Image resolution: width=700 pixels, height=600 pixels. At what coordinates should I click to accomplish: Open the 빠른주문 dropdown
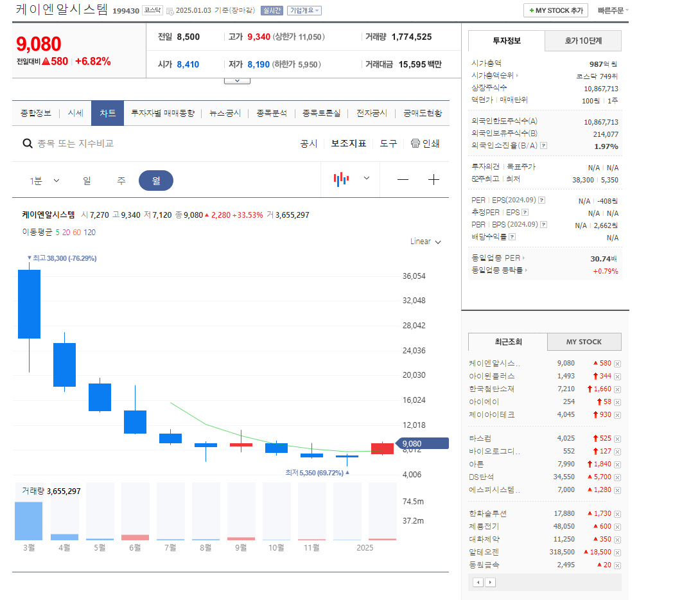coord(613,10)
